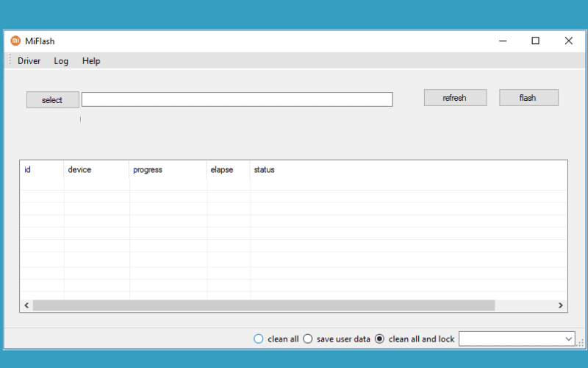Click the right arrow of horizontal scrollbar
The height and width of the screenshot is (368, 588).
pos(560,305)
